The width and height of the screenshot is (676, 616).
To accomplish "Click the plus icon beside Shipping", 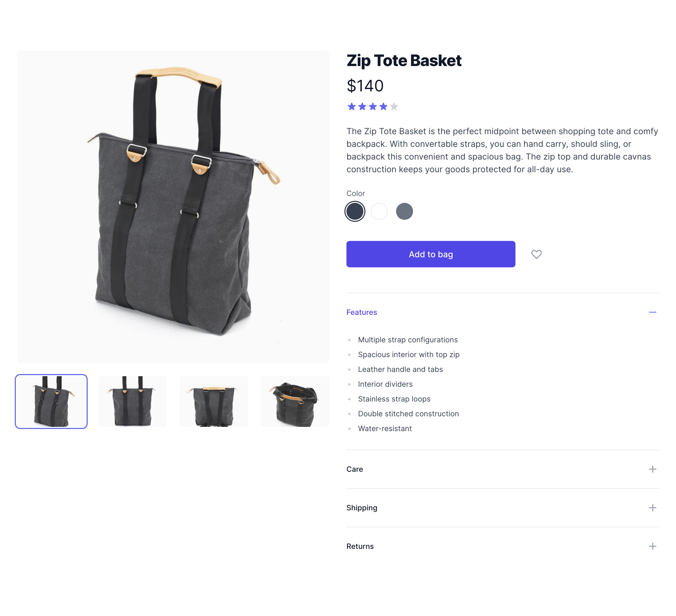I will (x=652, y=508).
